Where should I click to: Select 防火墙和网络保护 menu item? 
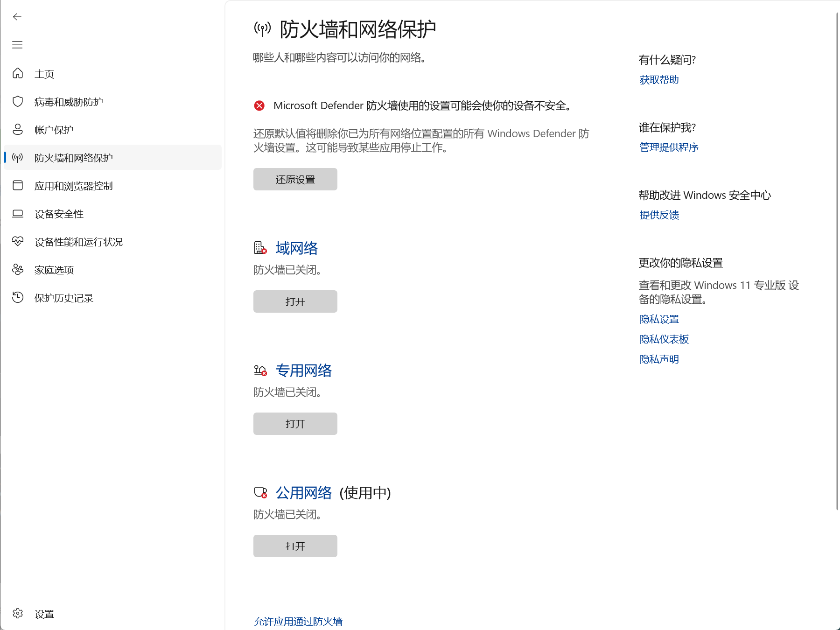pos(112,157)
